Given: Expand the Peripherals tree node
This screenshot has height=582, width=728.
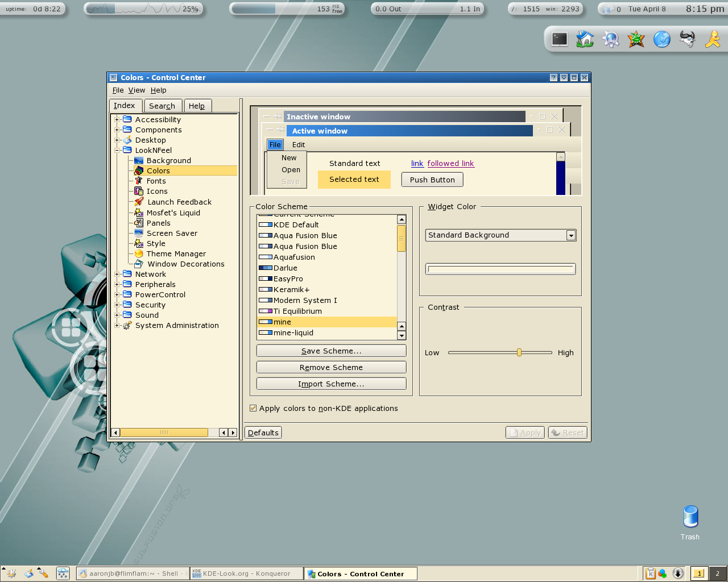Looking at the screenshot, I should click(x=117, y=284).
